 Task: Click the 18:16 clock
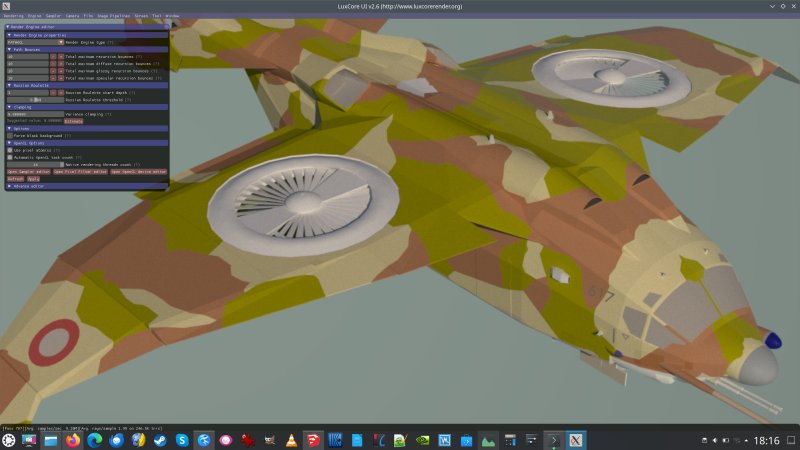click(x=767, y=440)
